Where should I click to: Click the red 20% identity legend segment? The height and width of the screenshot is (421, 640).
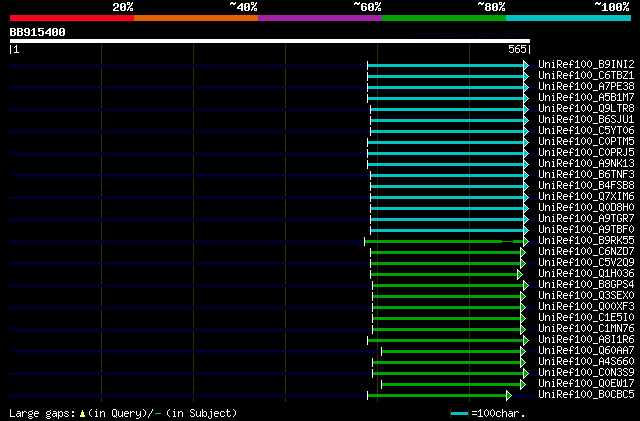pyautogui.click(x=72, y=18)
